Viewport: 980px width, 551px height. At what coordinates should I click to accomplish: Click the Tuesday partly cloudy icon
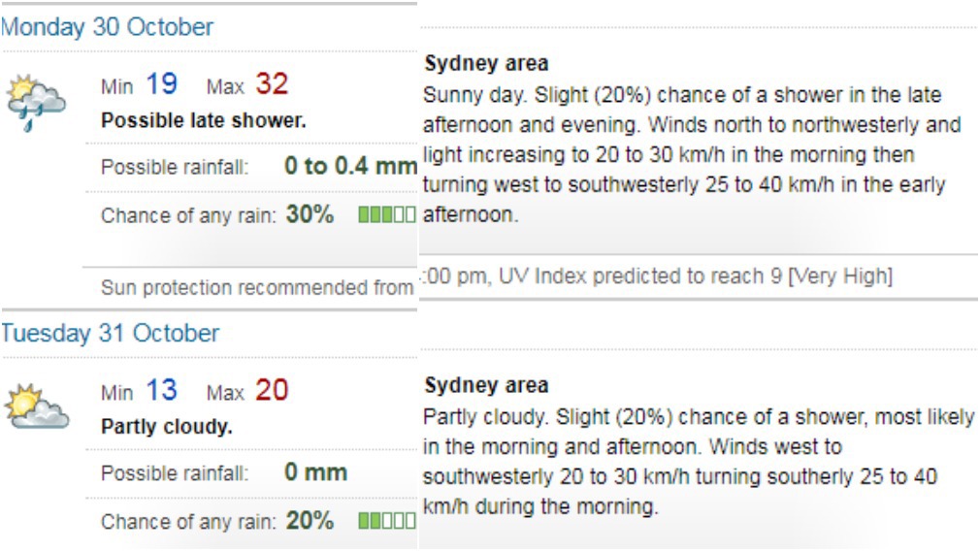pyautogui.click(x=36, y=406)
